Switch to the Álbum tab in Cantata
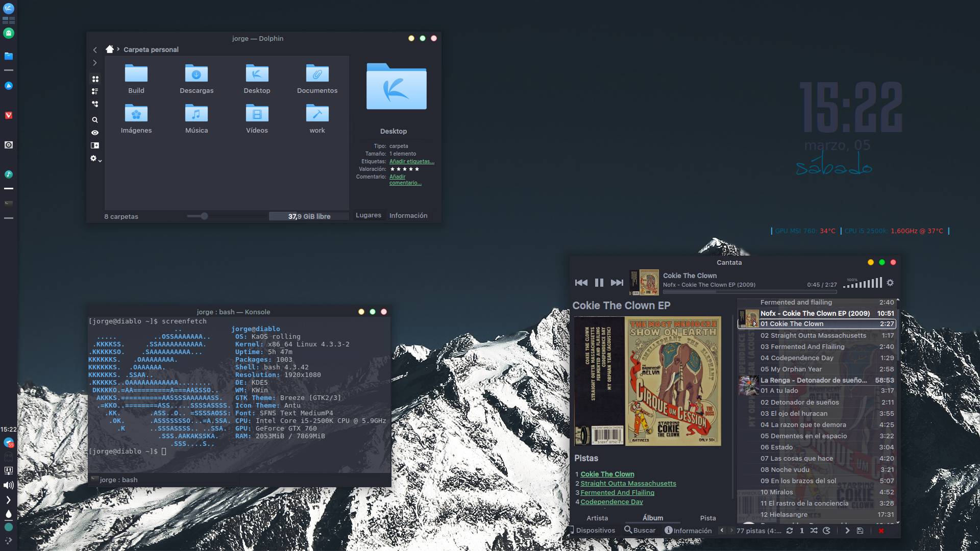 pyautogui.click(x=653, y=518)
